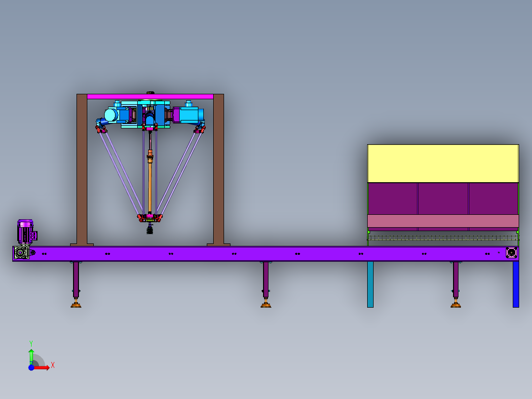Select the orange central telescopic shaft of the robot
This screenshot has width=532, height=399.
tap(150, 183)
